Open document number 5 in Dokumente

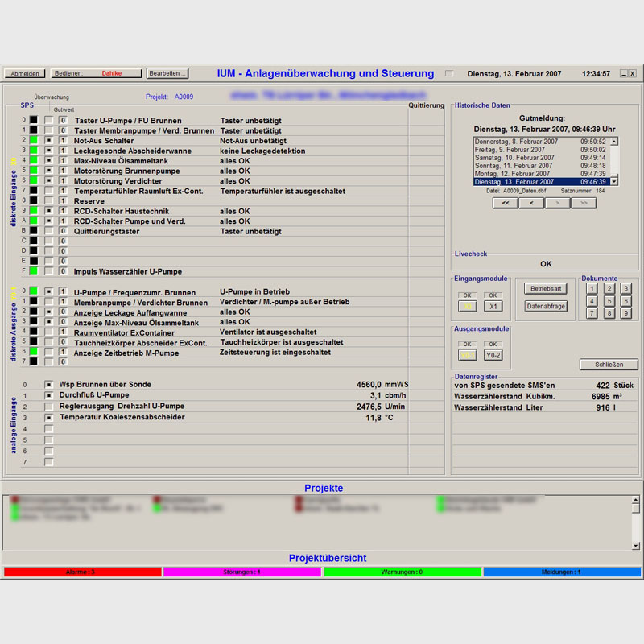click(609, 301)
